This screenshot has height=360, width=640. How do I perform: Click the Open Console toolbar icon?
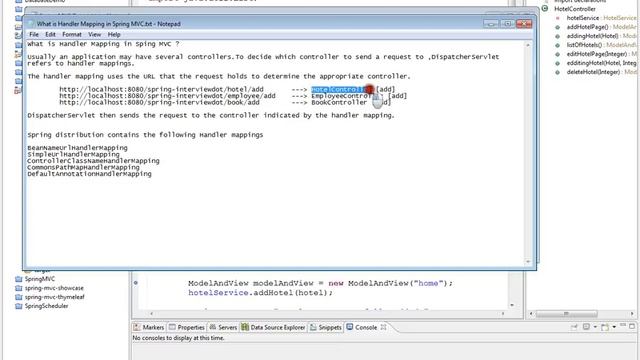(605, 327)
